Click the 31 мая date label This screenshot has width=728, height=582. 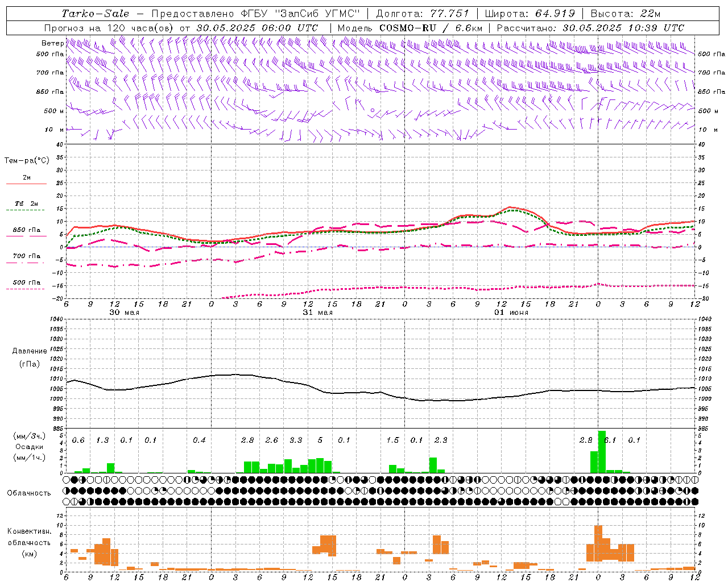pyautogui.click(x=317, y=313)
